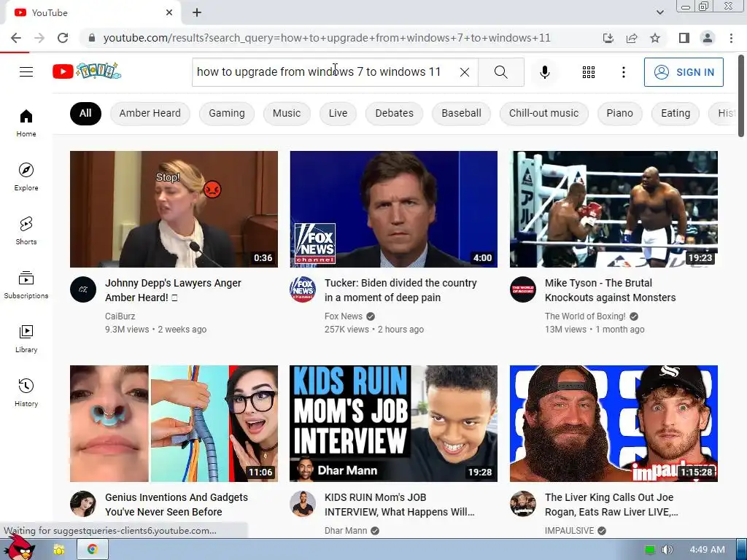Click the magnifier search button
The height and width of the screenshot is (560, 747).
500,72
